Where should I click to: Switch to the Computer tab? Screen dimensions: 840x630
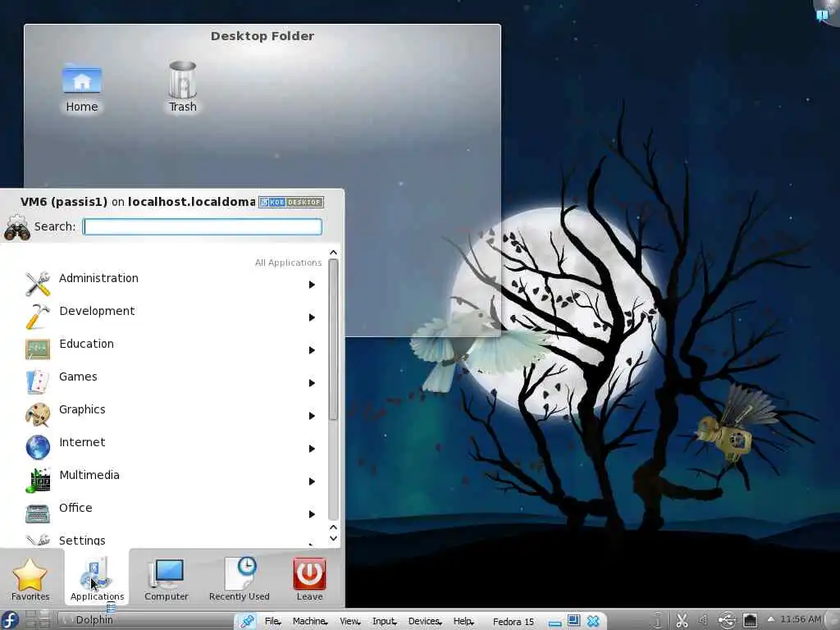click(x=166, y=578)
